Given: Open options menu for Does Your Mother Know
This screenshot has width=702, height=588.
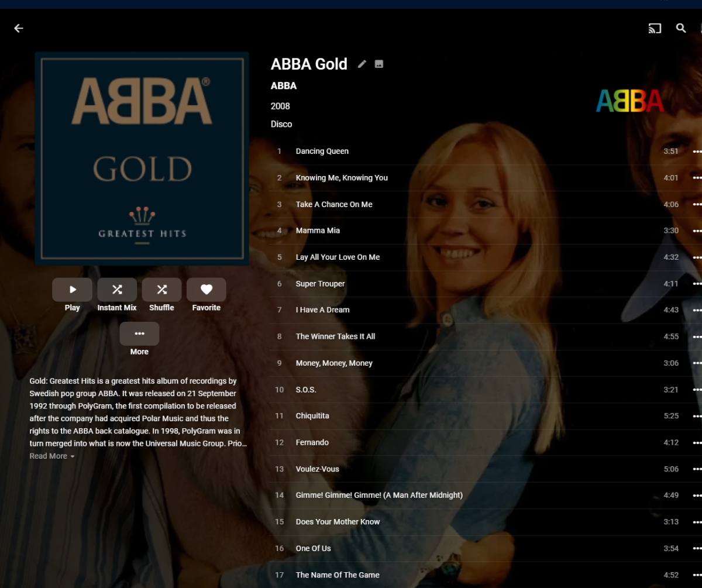Looking at the screenshot, I should [697, 522].
